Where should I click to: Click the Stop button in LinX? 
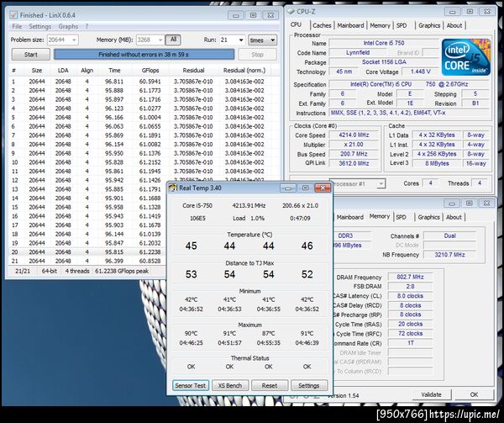pyautogui.click(x=257, y=55)
